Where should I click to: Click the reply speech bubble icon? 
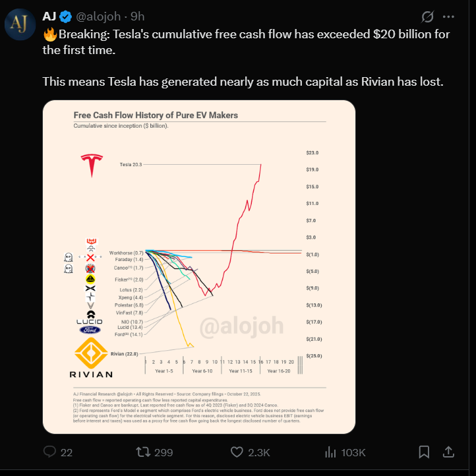tap(49, 452)
